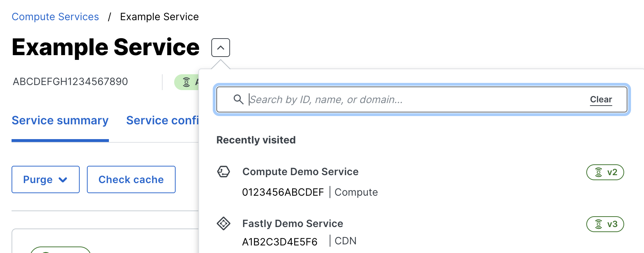Screen dimensions: 644x253
Task: Click the A1B2C3D4E5F6 service ID
Action: point(279,242)
